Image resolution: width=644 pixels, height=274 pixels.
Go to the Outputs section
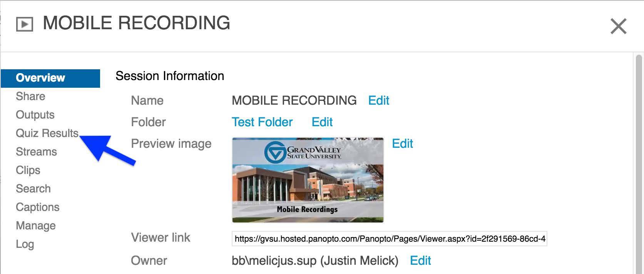point(35,115)
